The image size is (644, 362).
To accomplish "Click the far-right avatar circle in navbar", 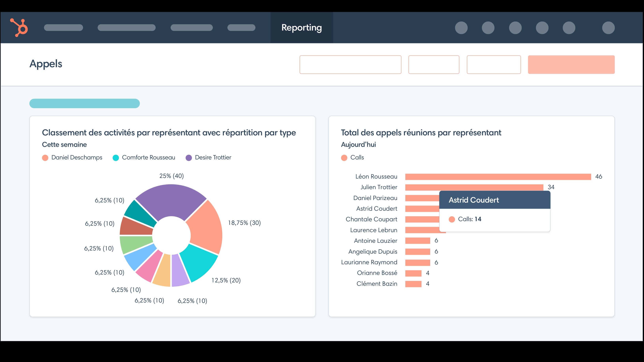I will pos(608,28).
